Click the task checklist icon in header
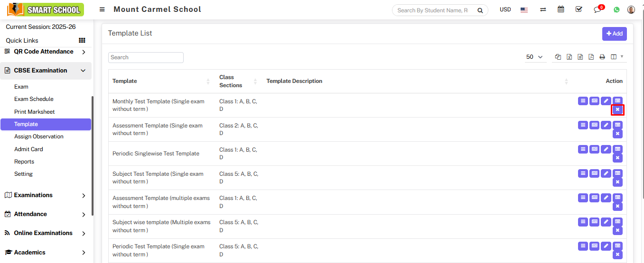Viewport: 644px width, 263px height. point(579,9)
